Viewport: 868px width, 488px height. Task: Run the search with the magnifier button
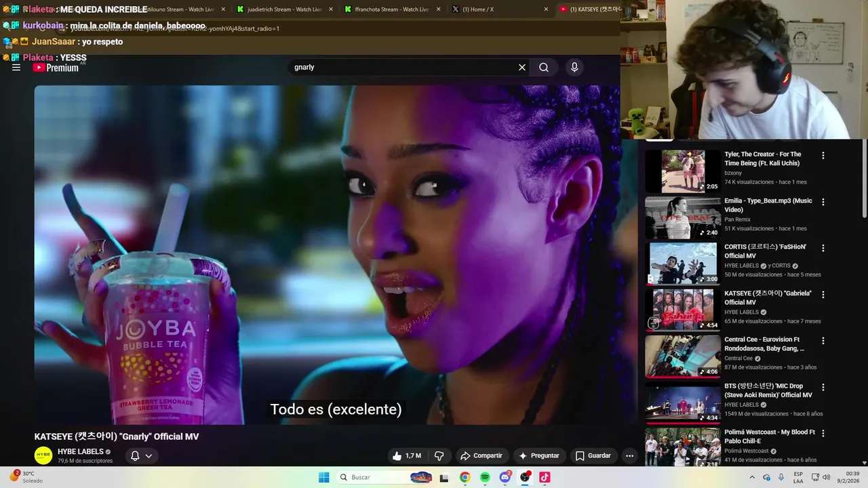544,67
